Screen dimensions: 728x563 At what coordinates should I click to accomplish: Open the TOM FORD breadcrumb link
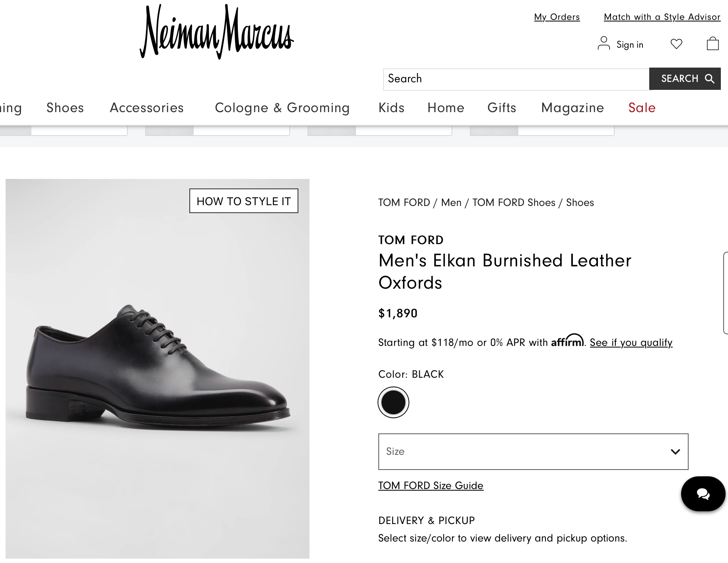(x=404, y=202)
